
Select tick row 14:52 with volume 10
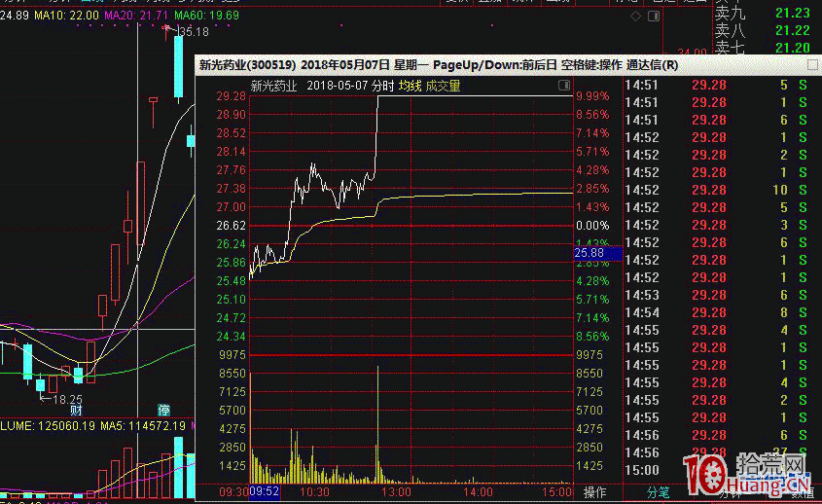(x=717, y=190)
